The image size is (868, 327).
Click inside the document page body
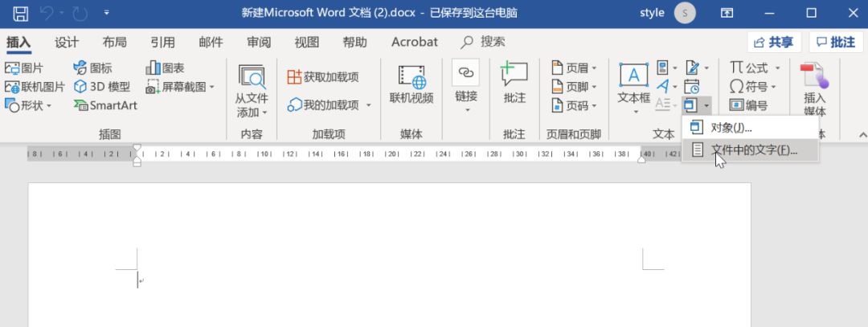[x=389, y=255]
